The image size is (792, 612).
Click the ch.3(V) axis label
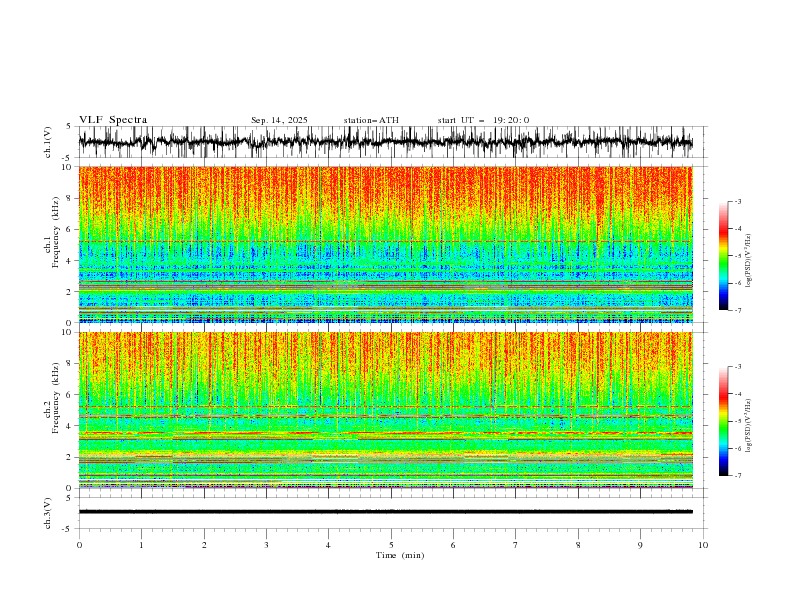click(48, 513)
